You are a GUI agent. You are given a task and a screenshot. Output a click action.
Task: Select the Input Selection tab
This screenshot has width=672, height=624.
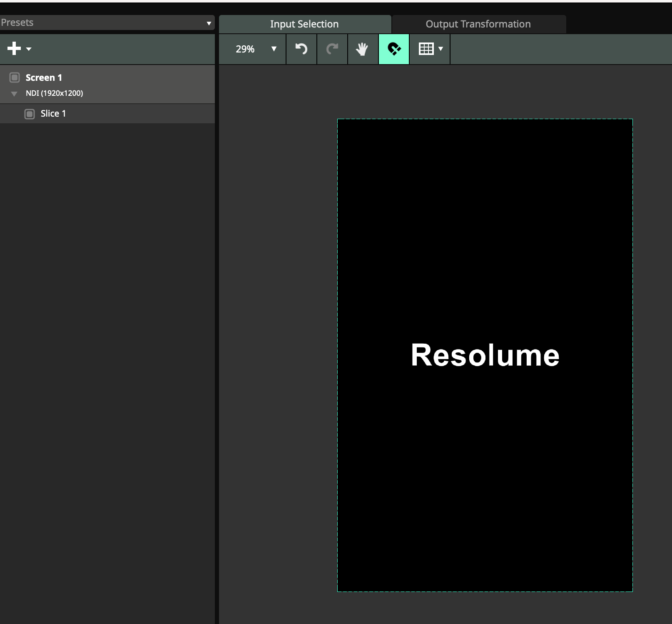(304, 24)
